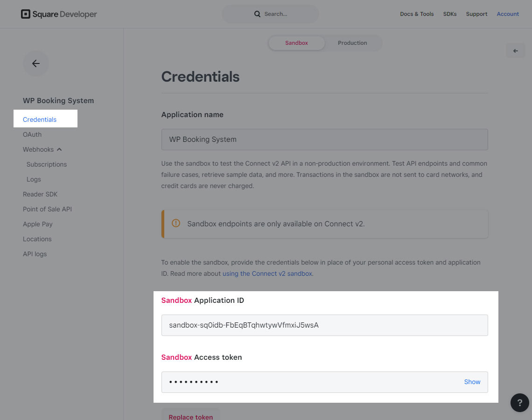Switch to the Production environment toggle
This screenshot has height=420, width=532.
tap(352, 43)
